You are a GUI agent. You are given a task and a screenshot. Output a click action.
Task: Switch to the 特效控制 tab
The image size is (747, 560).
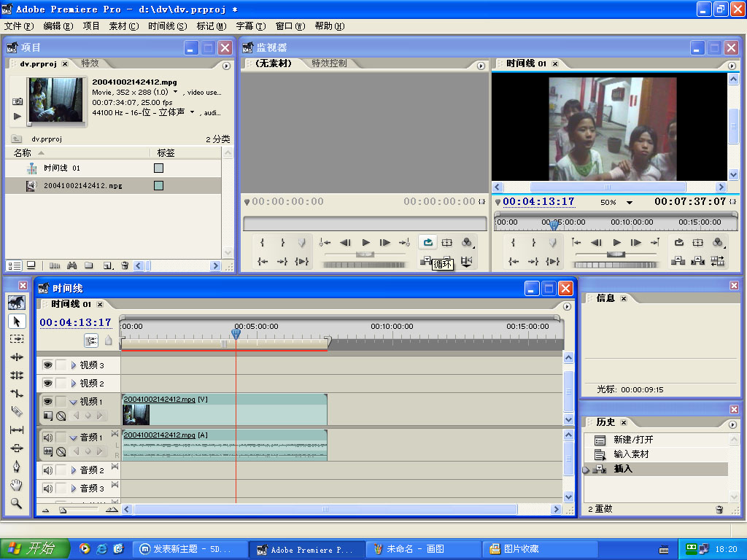[x=329, y=63]
